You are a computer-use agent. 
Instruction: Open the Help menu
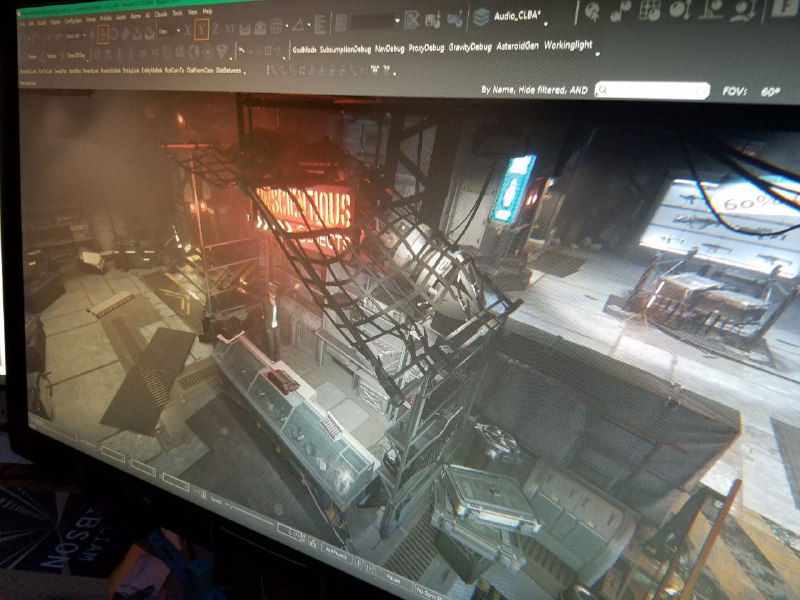[207, 12]
